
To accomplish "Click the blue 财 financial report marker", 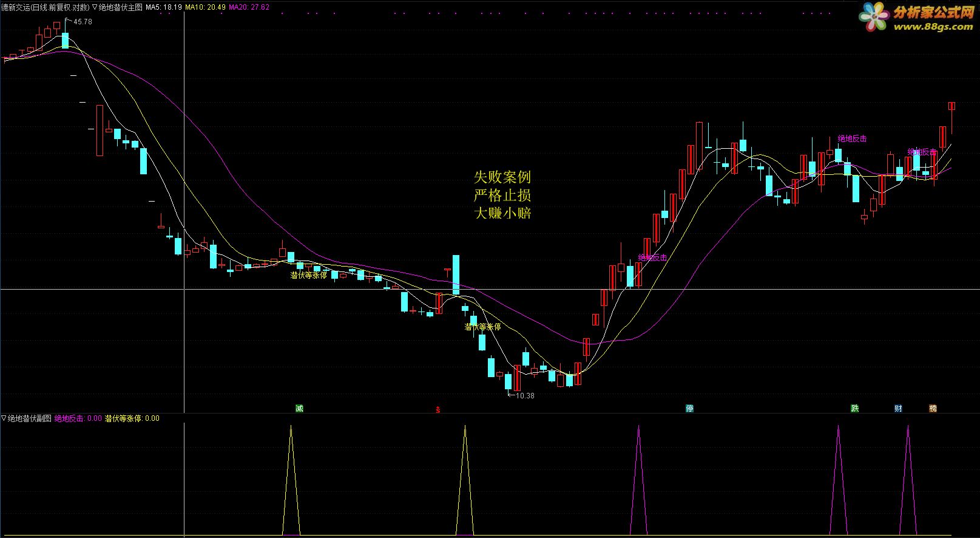I will 898,408.
